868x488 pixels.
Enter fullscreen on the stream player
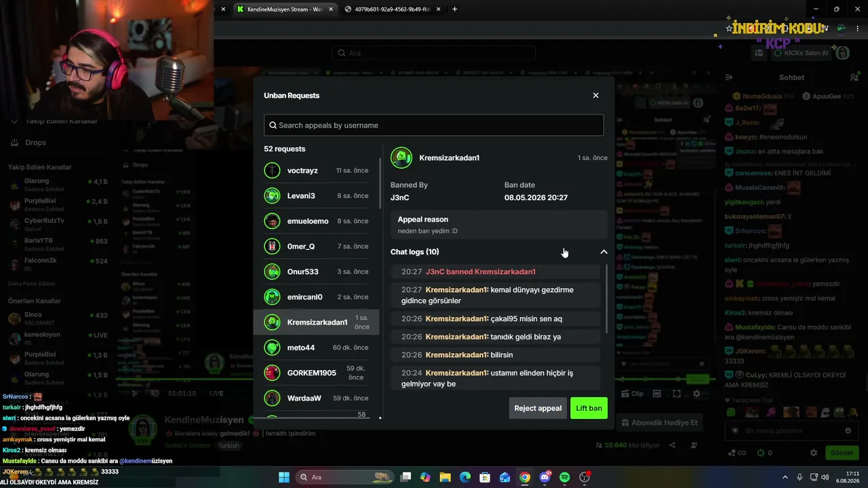point(677,394)
